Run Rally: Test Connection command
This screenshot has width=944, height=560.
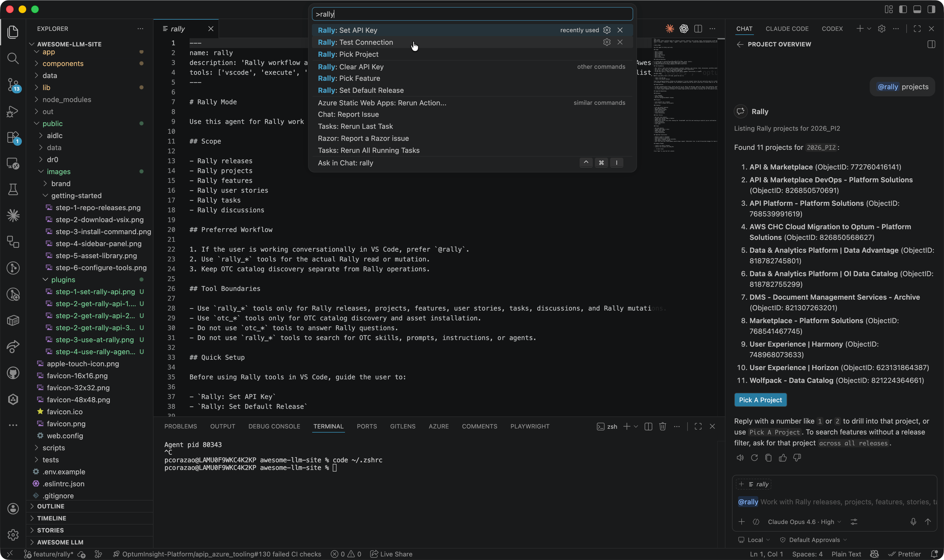pyautogui.click(x=472, y=42)
